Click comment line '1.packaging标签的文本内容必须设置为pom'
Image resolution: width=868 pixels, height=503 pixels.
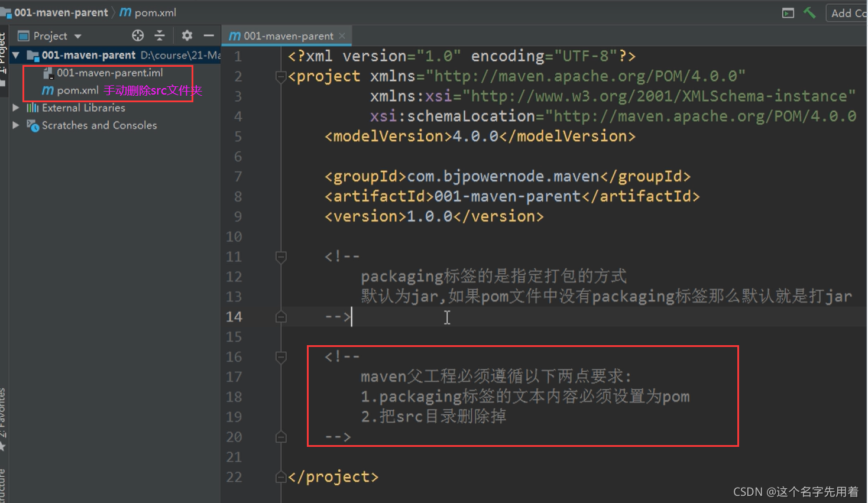pos(525,396)
